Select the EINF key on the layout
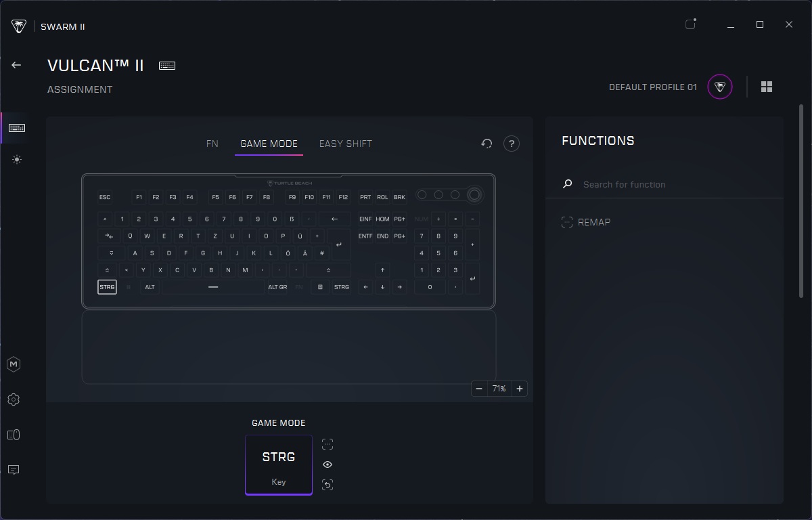812x520 pixels. pos(365,219)
